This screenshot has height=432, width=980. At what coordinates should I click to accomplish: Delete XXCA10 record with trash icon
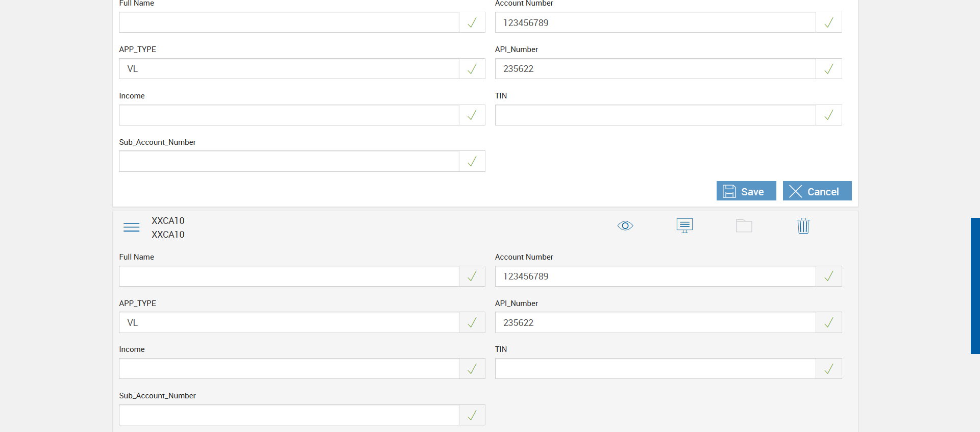click(x=803, y=225)
